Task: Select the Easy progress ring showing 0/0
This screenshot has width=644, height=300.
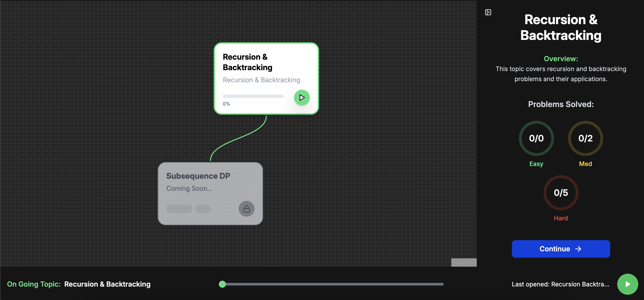Action: pos(536,138)
